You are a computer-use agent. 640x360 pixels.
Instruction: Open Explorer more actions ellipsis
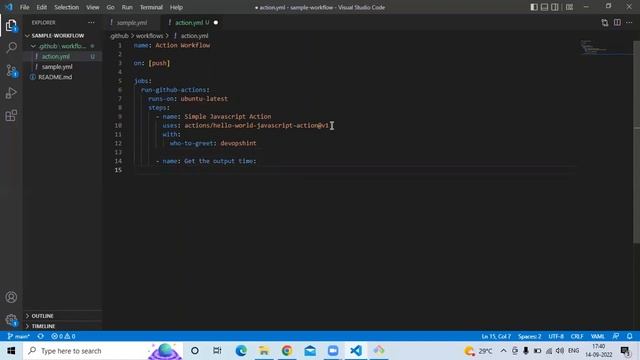pos(91,22)
